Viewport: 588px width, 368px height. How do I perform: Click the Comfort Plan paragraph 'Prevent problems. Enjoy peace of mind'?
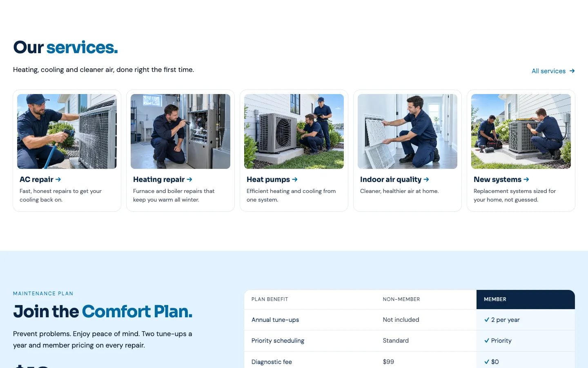point(102,339)
